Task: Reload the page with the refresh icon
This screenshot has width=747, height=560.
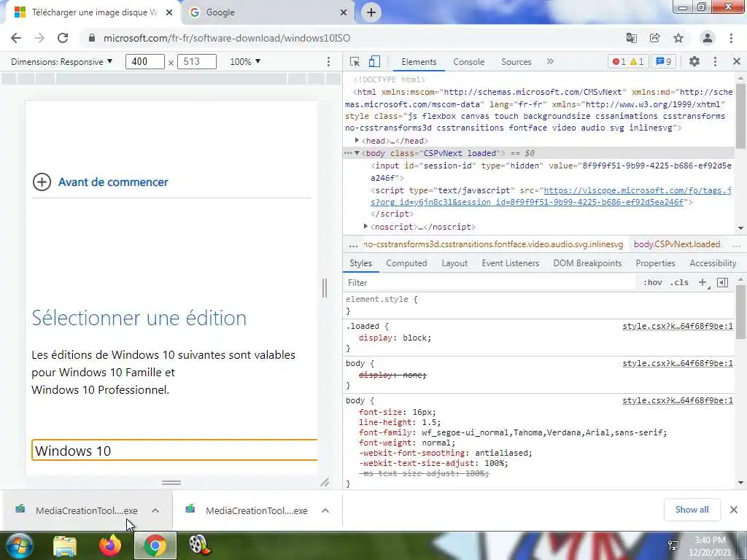Action: click(63, 38)
